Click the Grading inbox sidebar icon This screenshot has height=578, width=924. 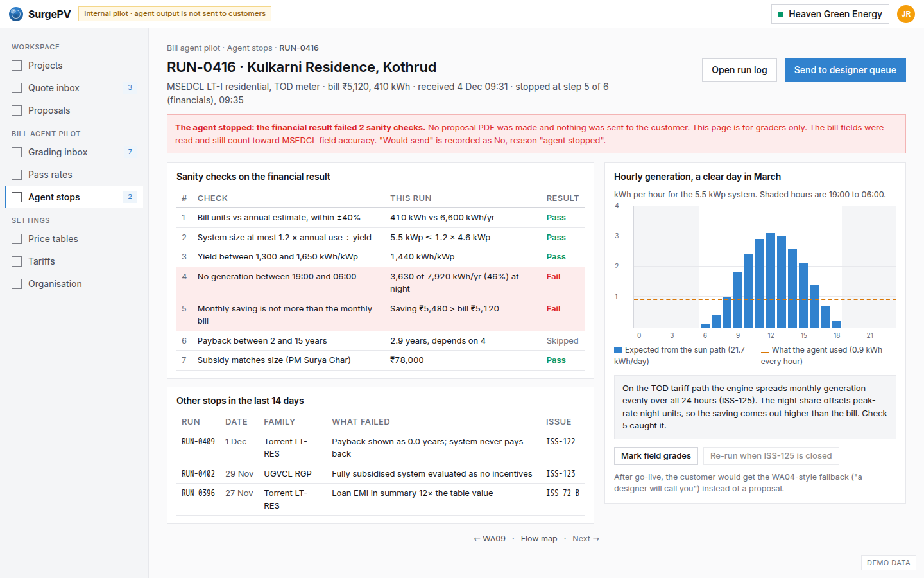click(x=17, y=152)
